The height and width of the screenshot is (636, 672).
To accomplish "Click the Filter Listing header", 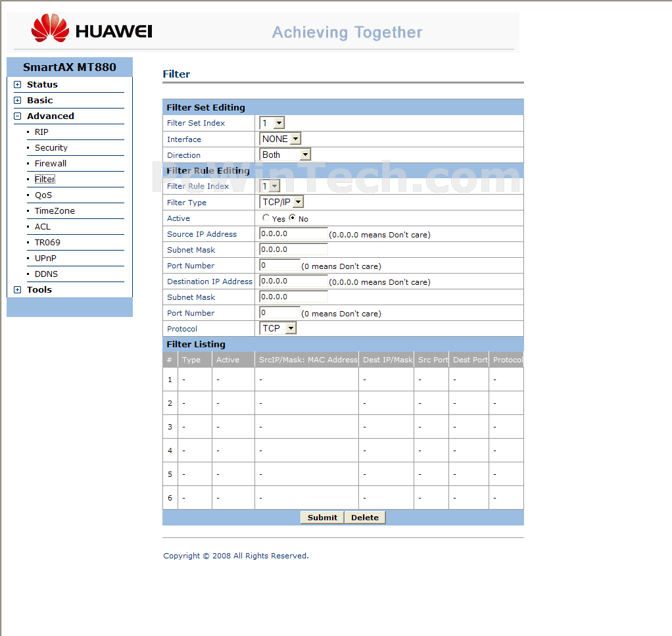I will pos(196,344).
